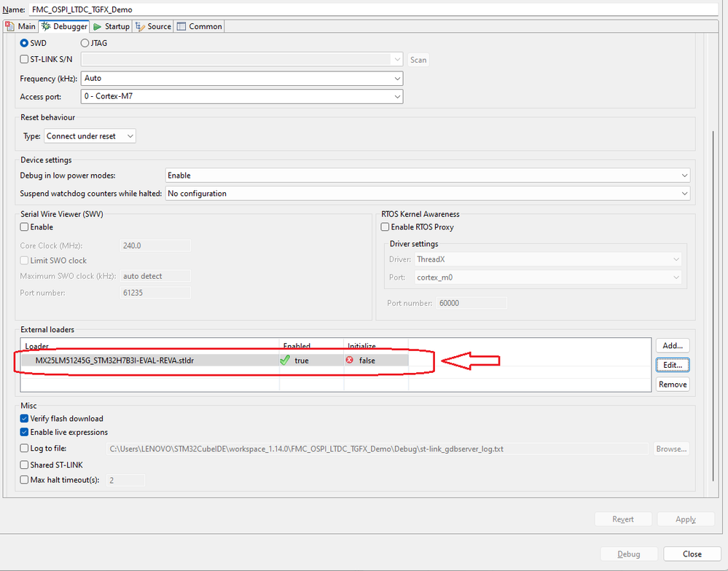This screenshot has width=728, height=571.
Task: Select the JTAG interface radio button
Action: [85, 43]
